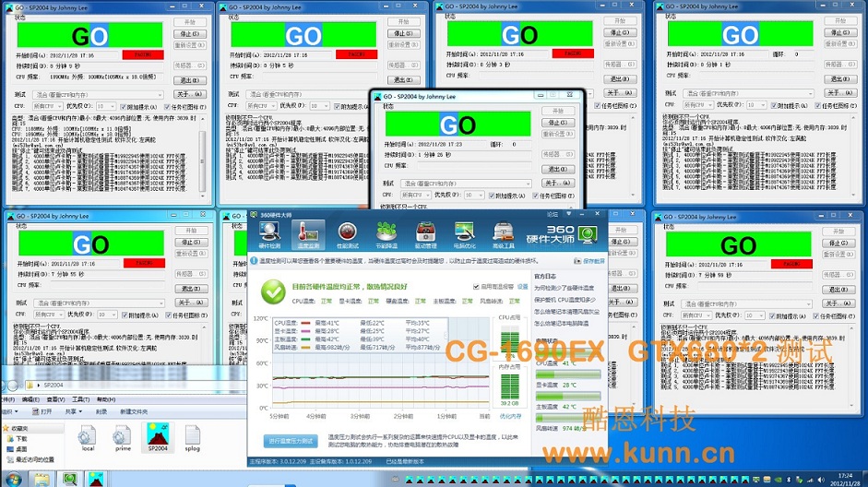
Task: Toggle 任务栏图标(T) in bottom-right SP2004 window
Action: click(816, 316)
